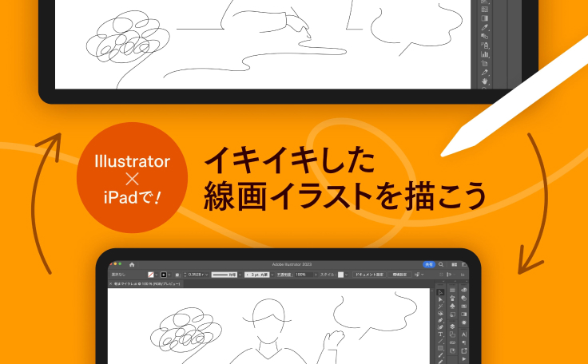Click the stroke weight stepper arrows
Image resolution: width=588 pixels, height=364 pixels.
click(185, 275)
